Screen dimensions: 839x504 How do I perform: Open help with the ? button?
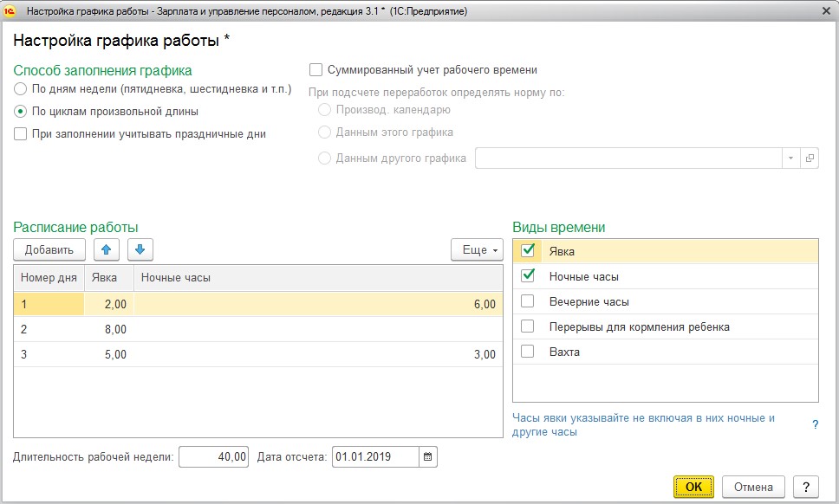click(806, 487)
